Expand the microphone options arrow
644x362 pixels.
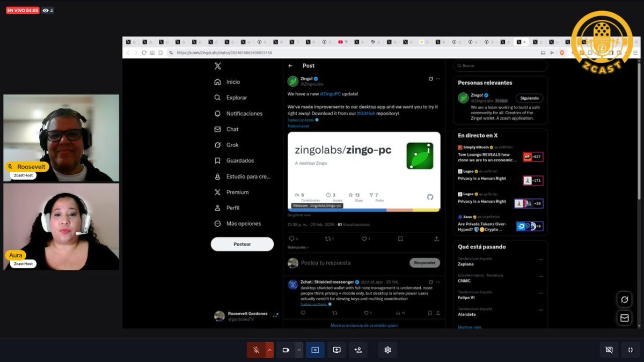click(x=269, y=350)
